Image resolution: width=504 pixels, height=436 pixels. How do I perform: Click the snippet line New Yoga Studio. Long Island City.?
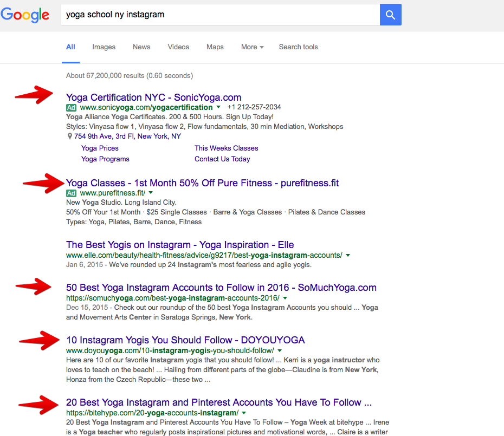(121, 203)
